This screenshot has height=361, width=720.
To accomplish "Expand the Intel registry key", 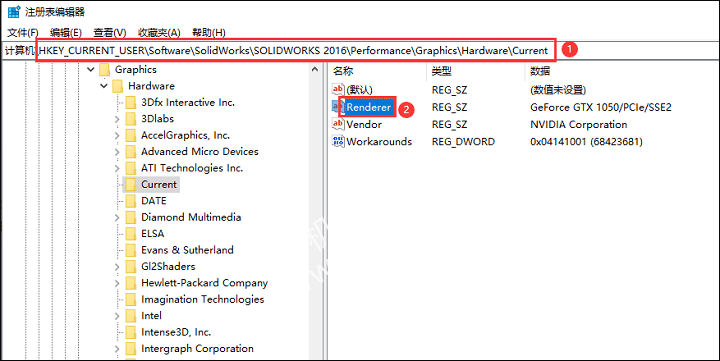I will (x=117, y=316).
